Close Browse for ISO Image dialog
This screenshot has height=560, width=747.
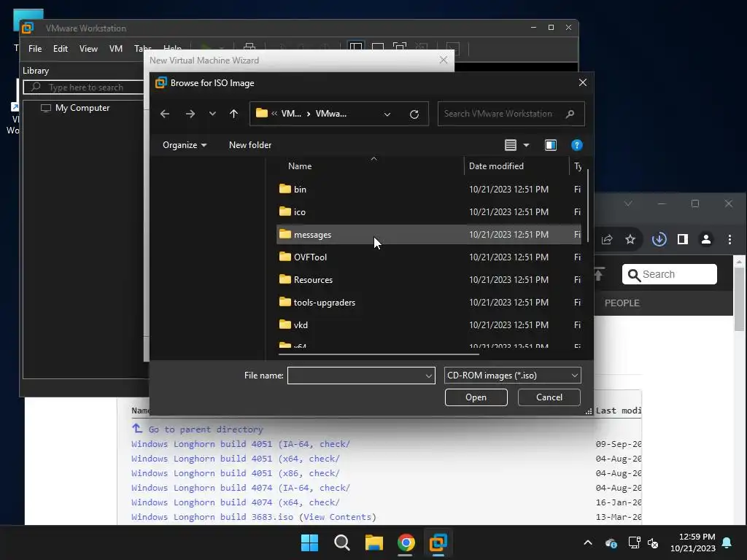point(583,82)
